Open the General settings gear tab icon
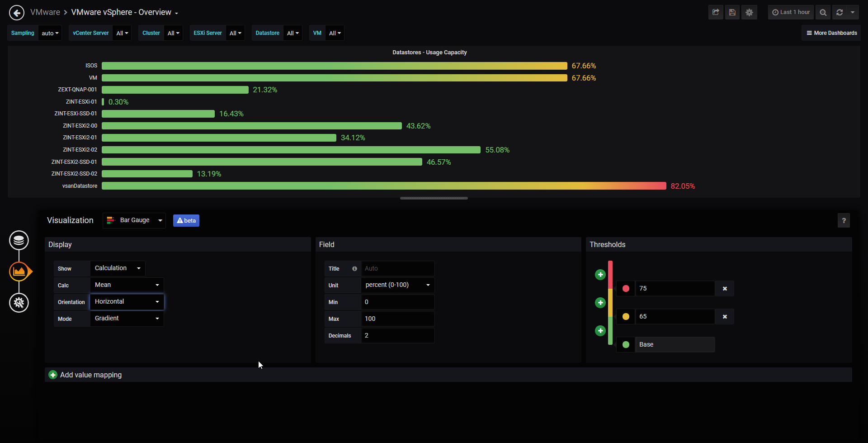Image resolution: width=868 pixels, height=443 pixels. pos(19,303)
